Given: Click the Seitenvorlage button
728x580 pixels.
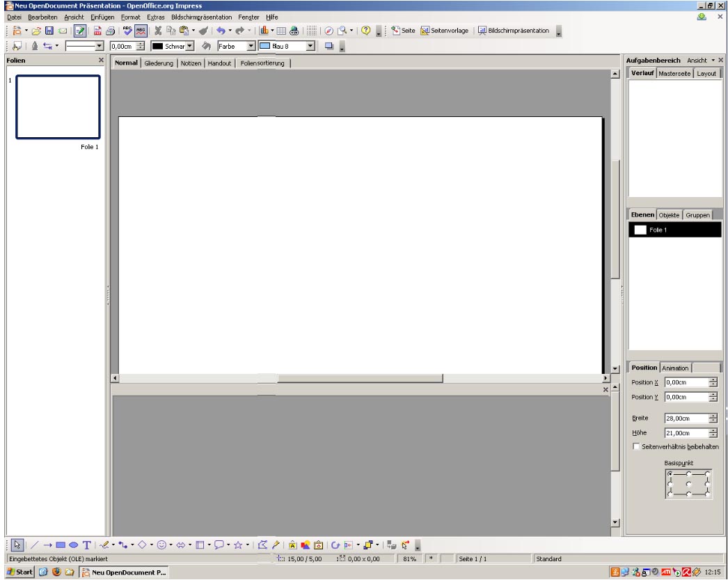Looking at the screenshot, I should [445, 31].
